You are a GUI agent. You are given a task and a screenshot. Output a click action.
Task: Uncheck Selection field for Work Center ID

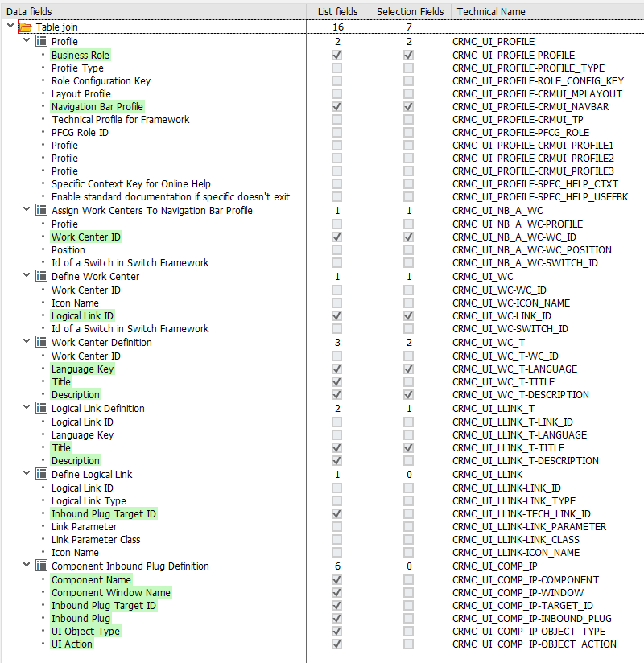pos(408,237)
